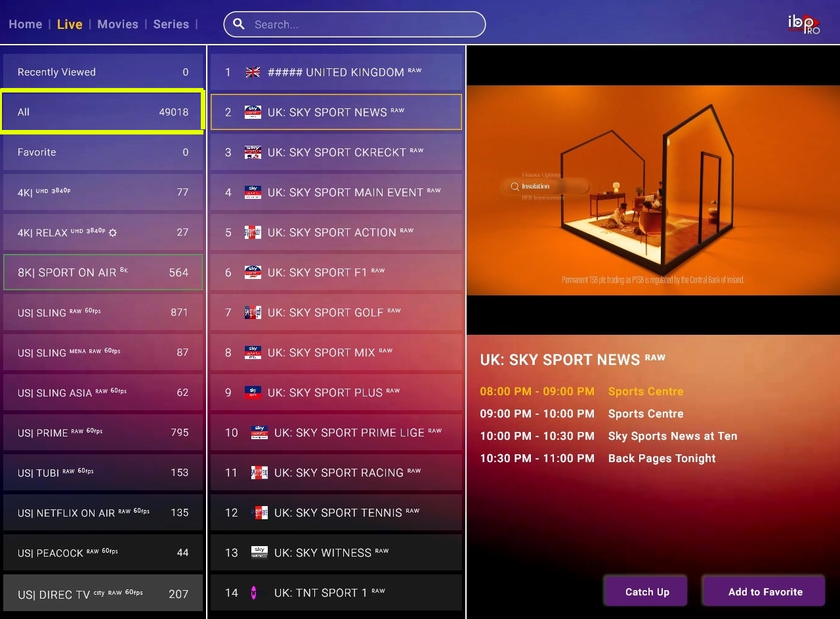Open the Series tab
Viewport: 840px width, 619px height.
(x=171, y=24)
